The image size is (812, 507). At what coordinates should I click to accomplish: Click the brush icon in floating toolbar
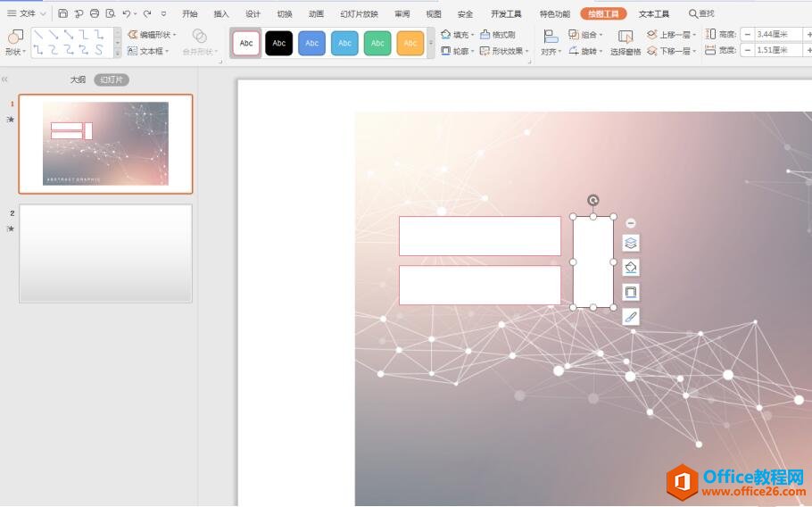coord(631,316)
